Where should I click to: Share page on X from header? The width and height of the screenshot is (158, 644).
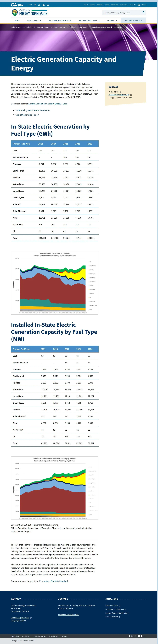(39, 5)
